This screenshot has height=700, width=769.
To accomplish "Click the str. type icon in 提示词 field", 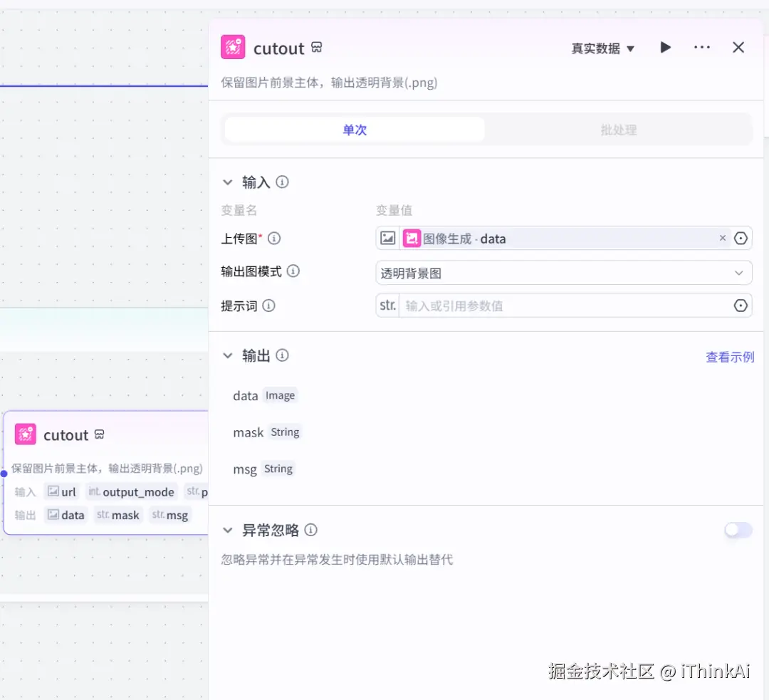I will (x=387, y=305).
